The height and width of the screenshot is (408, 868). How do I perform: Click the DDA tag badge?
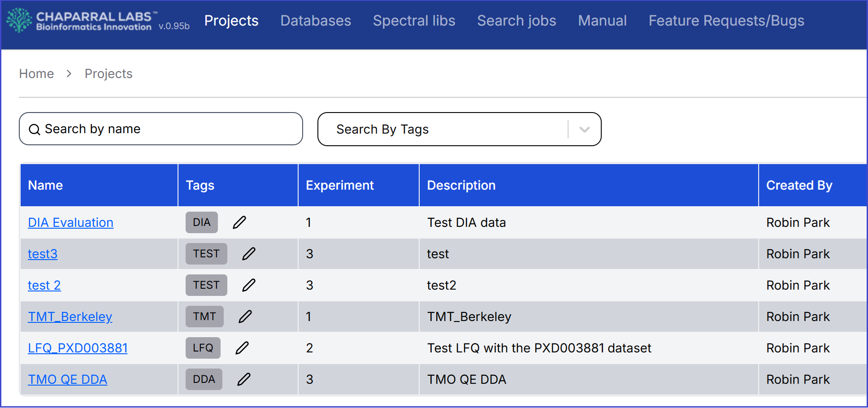tap(204, 379)
